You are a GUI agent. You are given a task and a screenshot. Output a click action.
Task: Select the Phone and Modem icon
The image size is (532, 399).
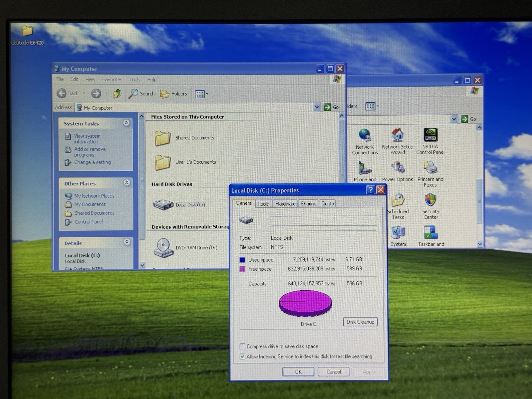[365, 172]
